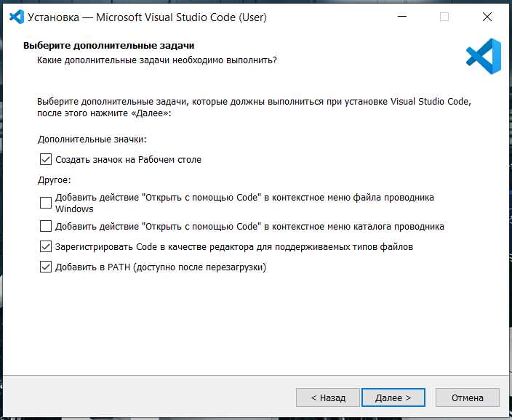Toggle 'Добавить в PATH' checkbox
This screenshot has height=420, width=512.
pyautogui.click(x=46, y=267)
